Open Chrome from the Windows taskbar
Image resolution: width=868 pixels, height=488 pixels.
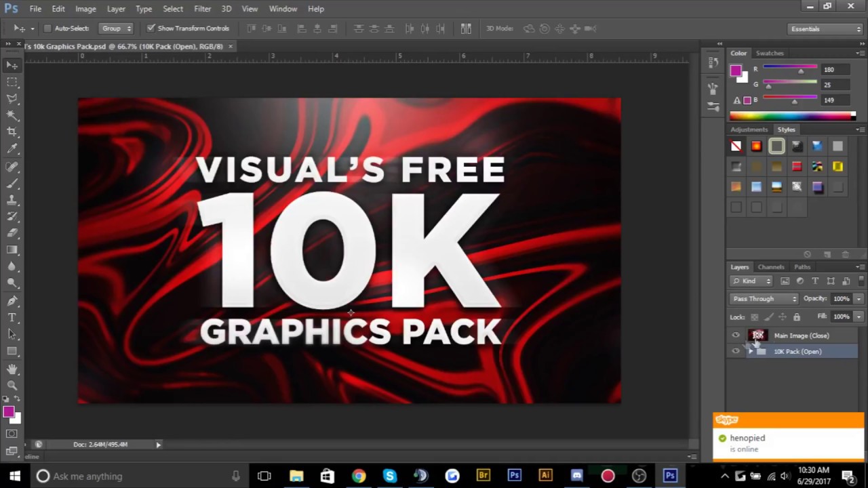[x=358, y=476]
